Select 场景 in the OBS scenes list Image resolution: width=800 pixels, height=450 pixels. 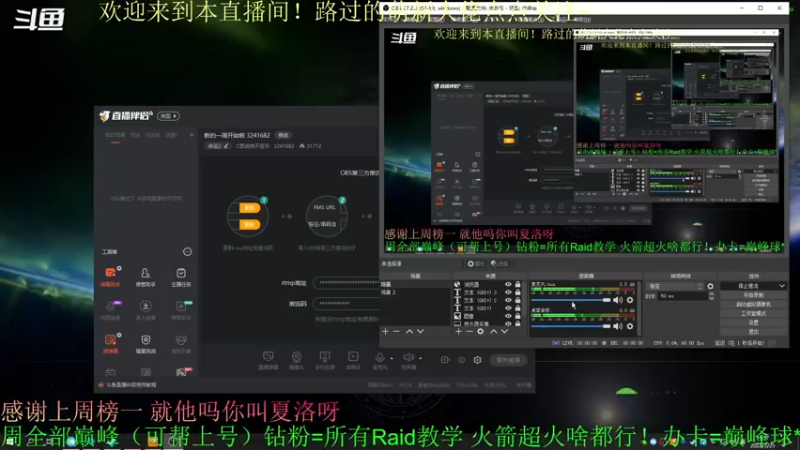[x=415, y=284]
